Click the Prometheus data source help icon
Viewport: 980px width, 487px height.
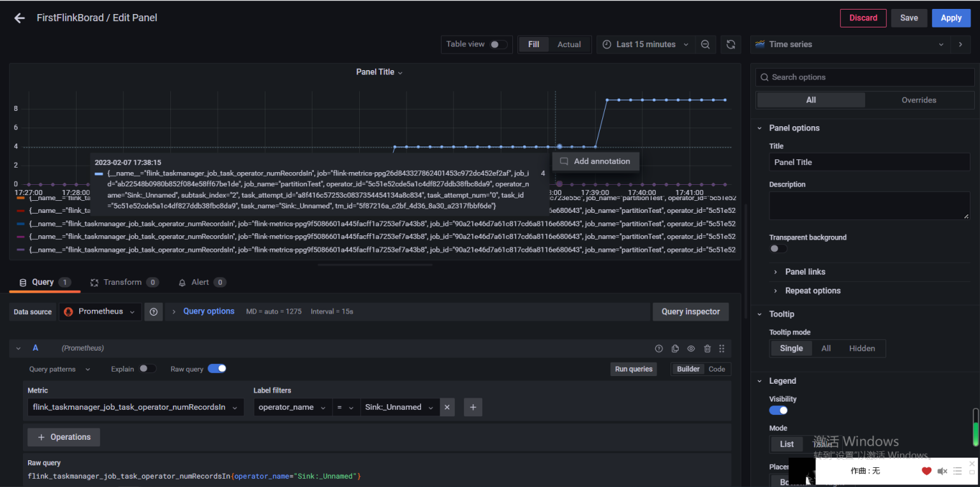pos(153,312)
